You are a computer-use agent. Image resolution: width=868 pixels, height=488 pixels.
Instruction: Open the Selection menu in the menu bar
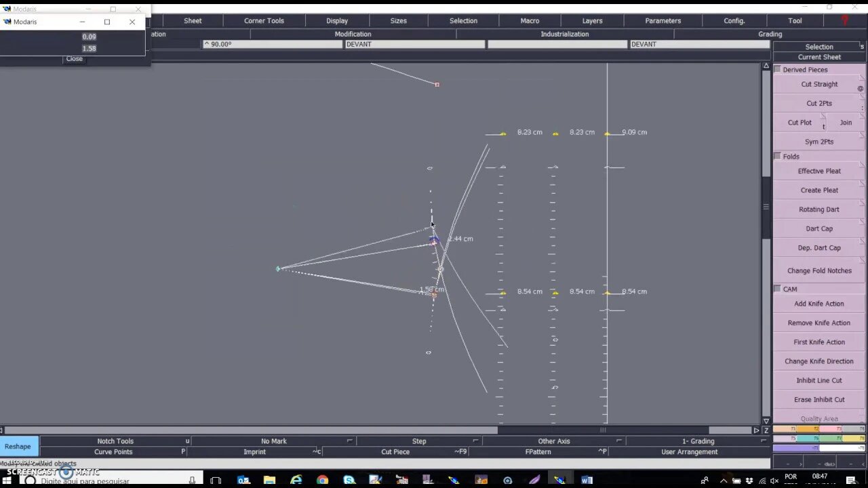463,20
